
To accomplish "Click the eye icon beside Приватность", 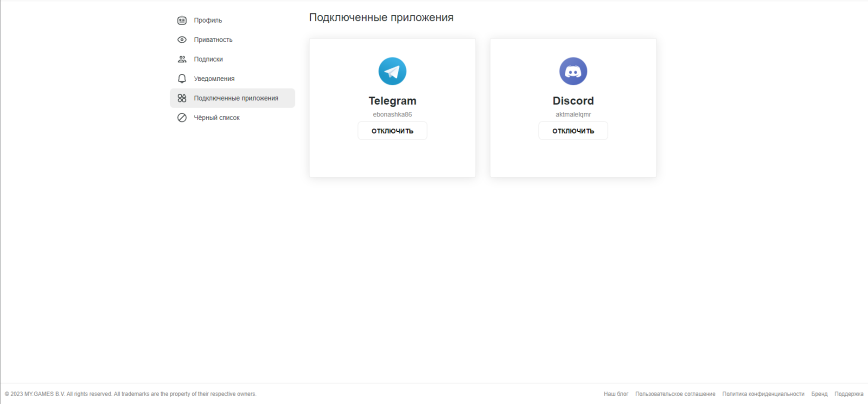I will (182, 40).
